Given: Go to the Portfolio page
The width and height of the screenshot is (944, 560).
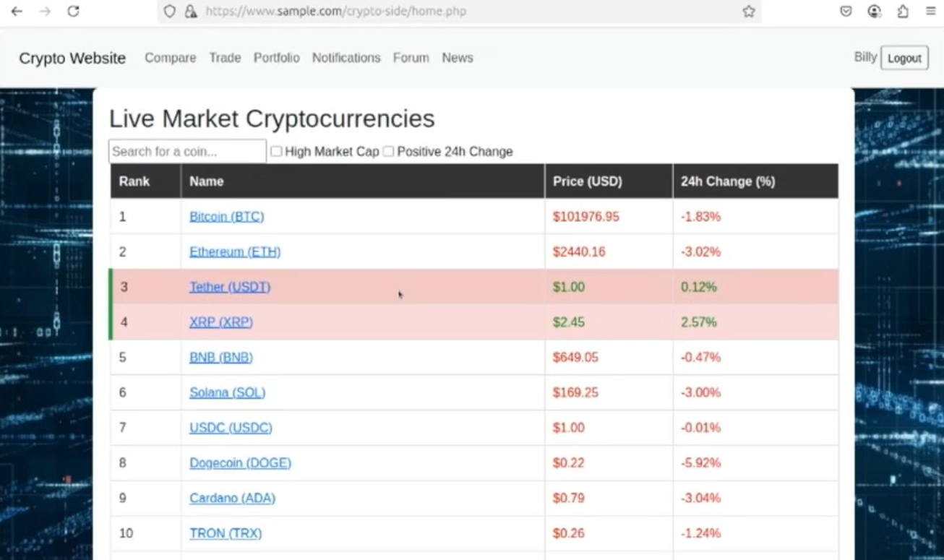Looking at the screenshot, I should [x=276, y=58].
